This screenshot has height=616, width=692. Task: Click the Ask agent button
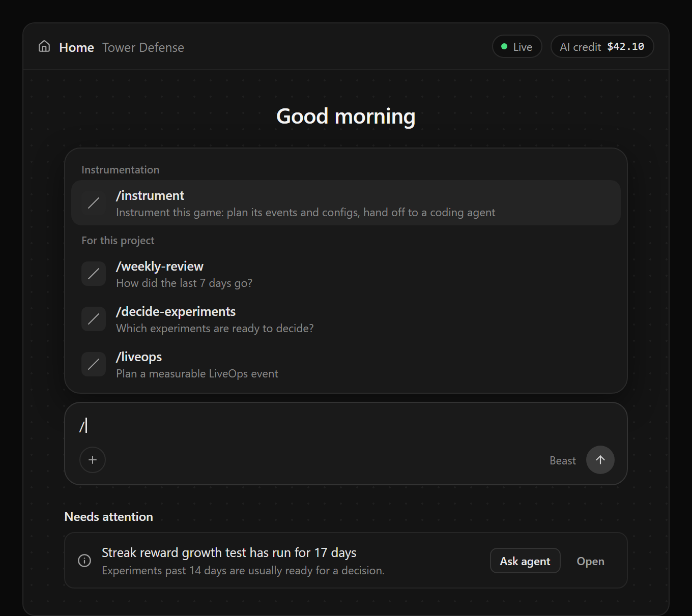pyautogui.click(x=525, y=561)
